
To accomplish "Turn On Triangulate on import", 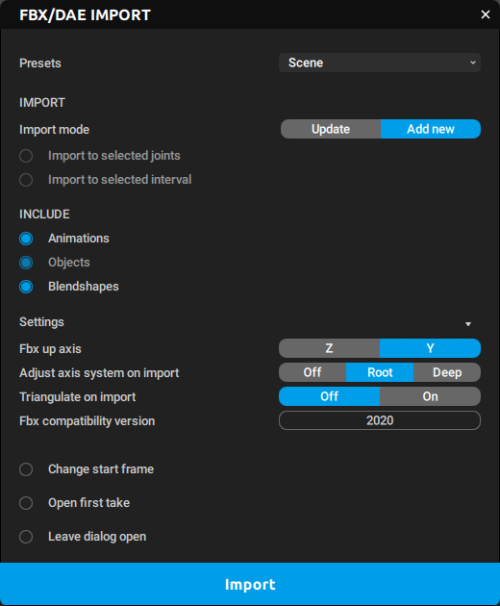I will point(430,397).
